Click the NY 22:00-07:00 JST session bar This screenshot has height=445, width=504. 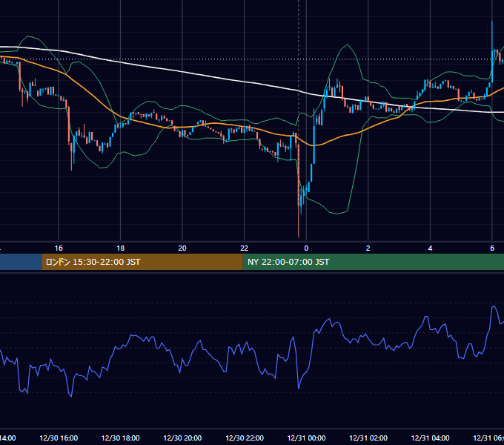pos(373,262)
